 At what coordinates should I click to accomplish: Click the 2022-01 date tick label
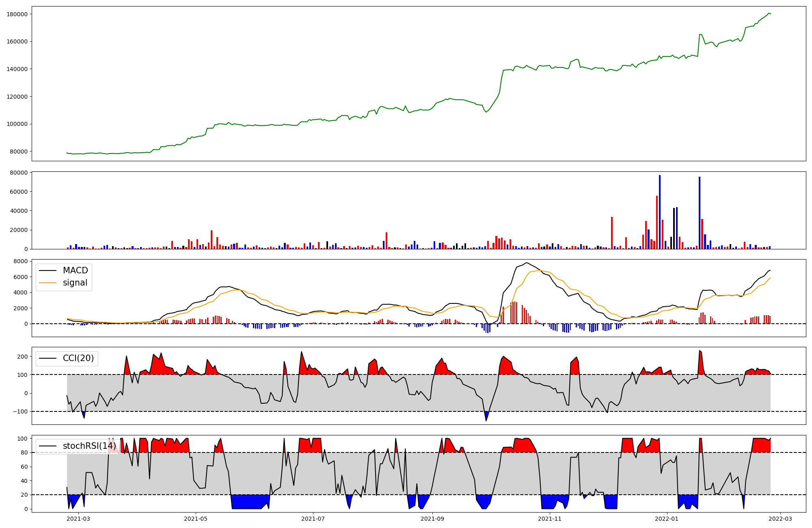[667, 518]
